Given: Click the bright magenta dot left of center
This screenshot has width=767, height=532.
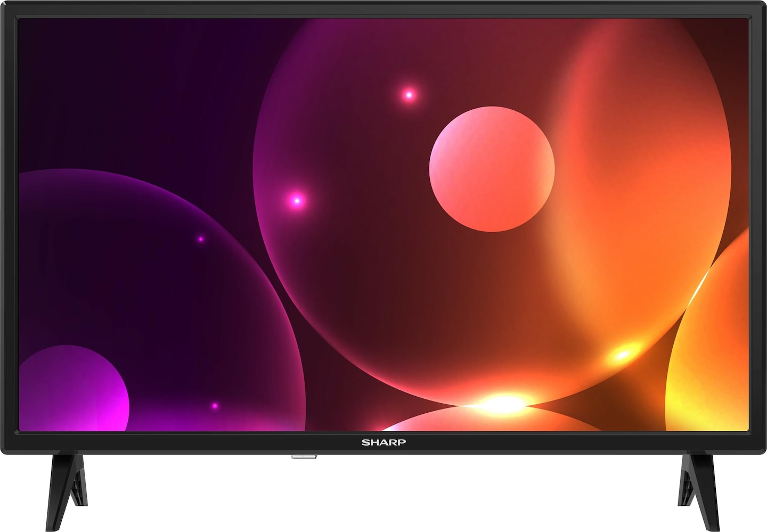Looking at the screenshot, I should click(297, 201).
